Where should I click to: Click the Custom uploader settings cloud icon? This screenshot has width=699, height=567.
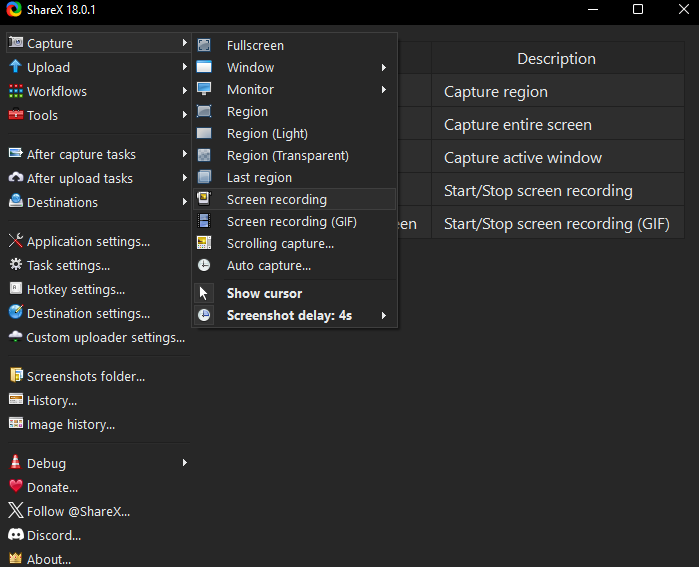(x=16, y=337)
